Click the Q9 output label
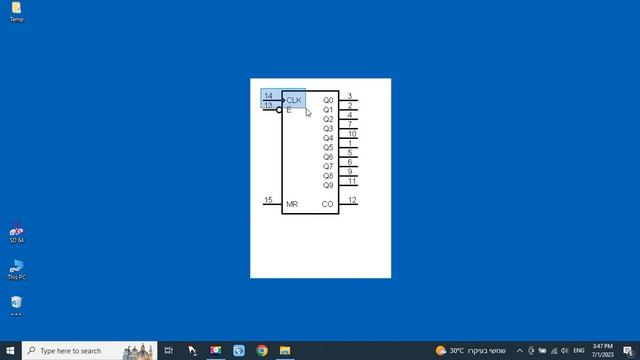The width and height of the screenshot is (640, 360). 328,185
